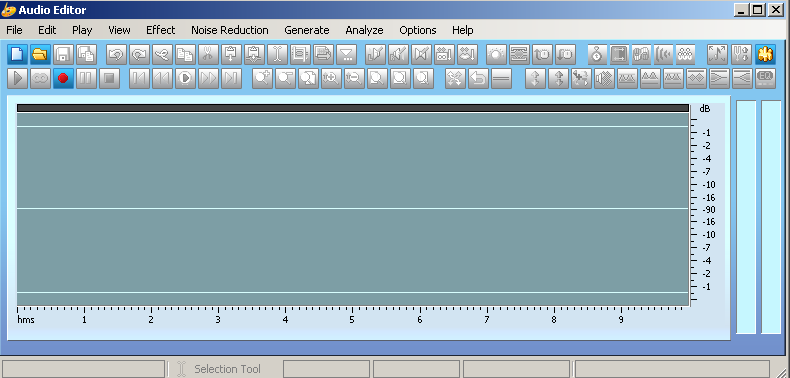Click the New file icon
The width and height of the screenshot is (790, 378).
coord(17,54)
